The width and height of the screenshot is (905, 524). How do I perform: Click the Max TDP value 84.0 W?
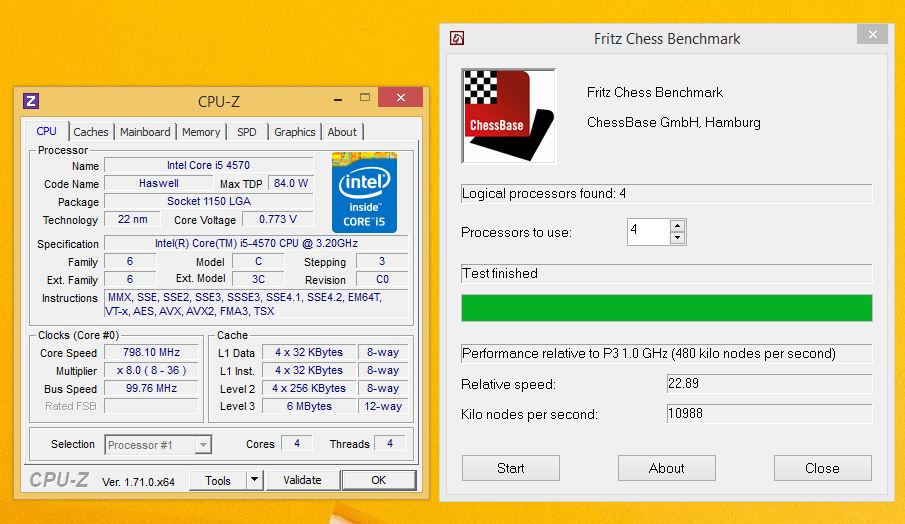tap(291, 183)
